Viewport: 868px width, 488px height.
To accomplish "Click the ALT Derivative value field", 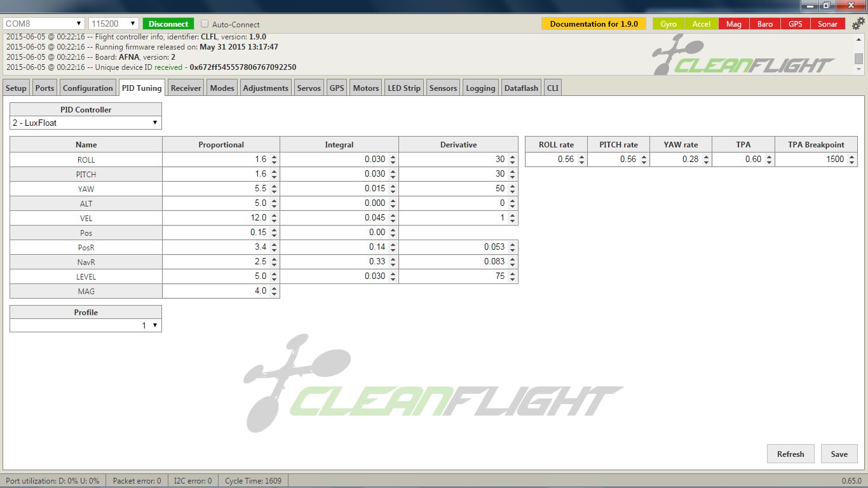I will [458, 203].
